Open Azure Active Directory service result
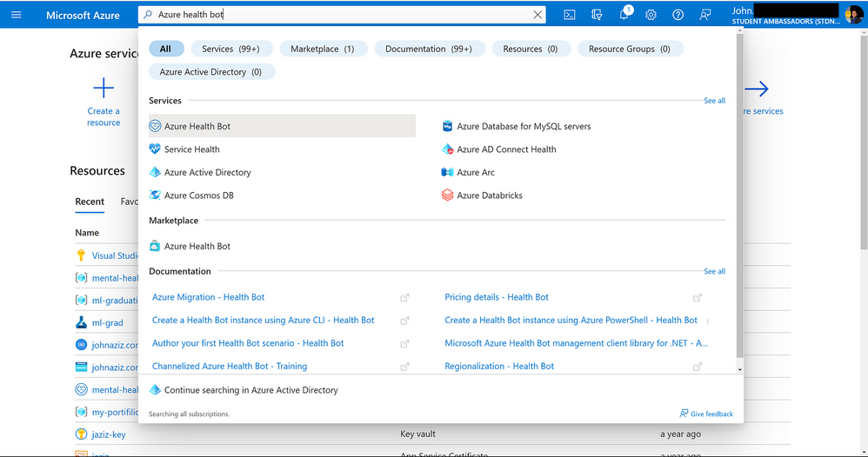 click(x=207, y=173)
